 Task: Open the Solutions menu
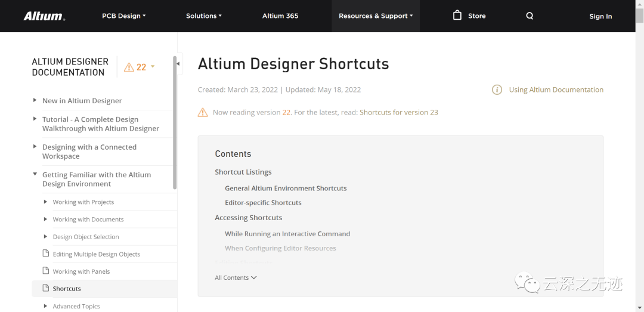[x=204, y=16]
